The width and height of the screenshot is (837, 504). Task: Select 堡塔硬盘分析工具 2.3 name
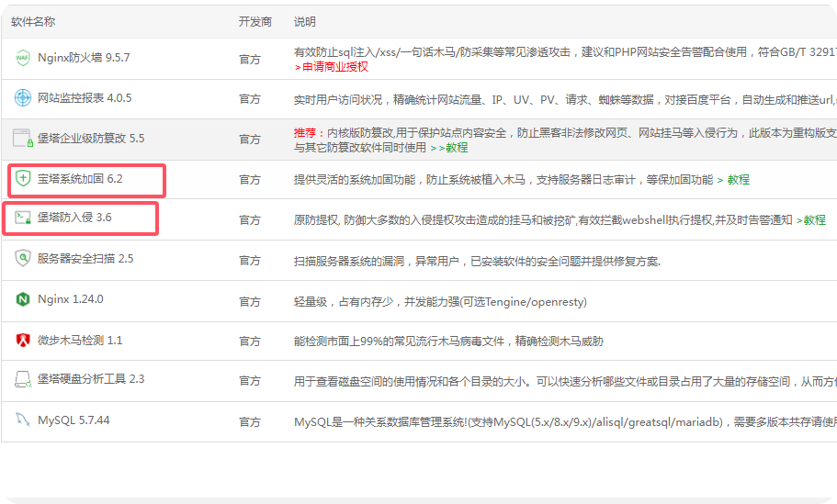(91, 379)
